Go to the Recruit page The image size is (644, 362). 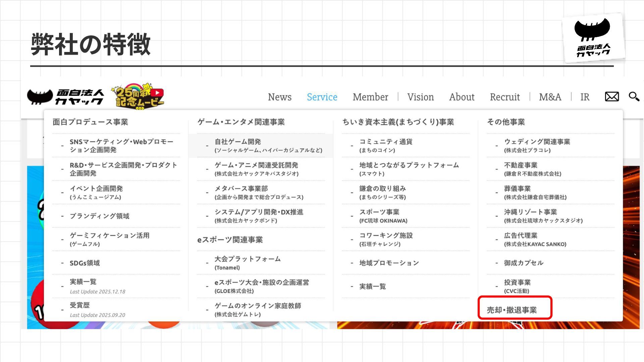coord(504,97)
